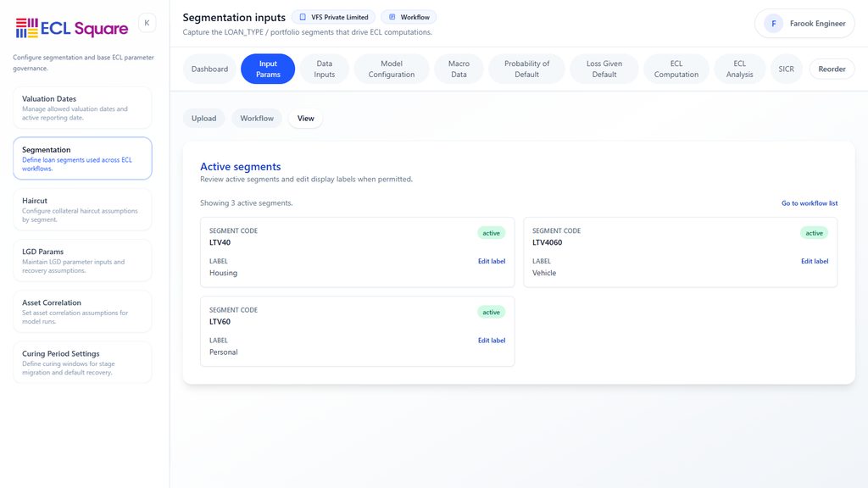Open Asset Correlation in sidebar

point(82,312)
